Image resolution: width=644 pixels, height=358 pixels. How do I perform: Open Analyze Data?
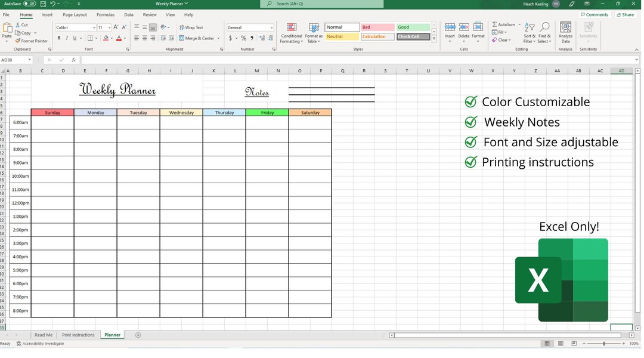[x=565, y=33]
